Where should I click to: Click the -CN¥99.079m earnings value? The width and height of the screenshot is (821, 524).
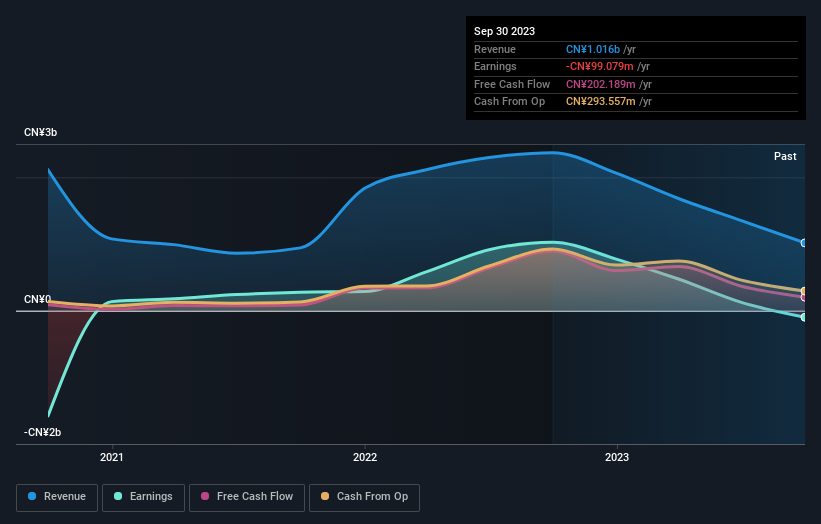point(600,66)
